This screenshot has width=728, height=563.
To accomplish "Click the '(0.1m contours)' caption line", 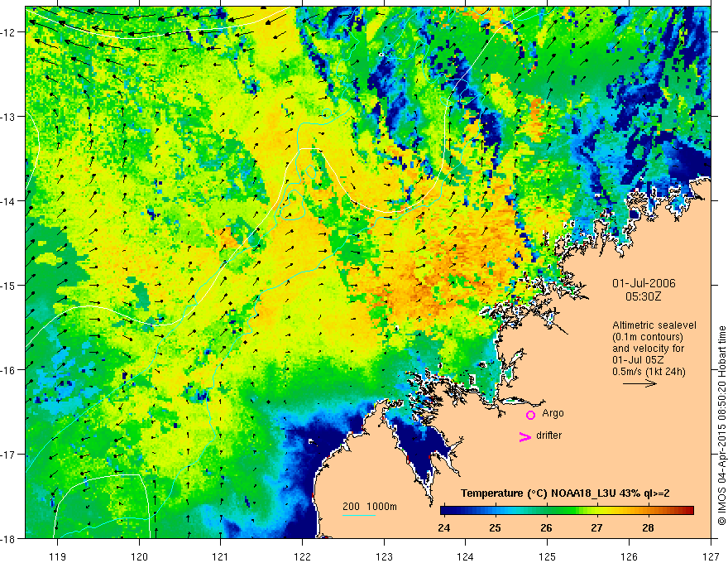I will pyautogui.click(x=648, y=337).
